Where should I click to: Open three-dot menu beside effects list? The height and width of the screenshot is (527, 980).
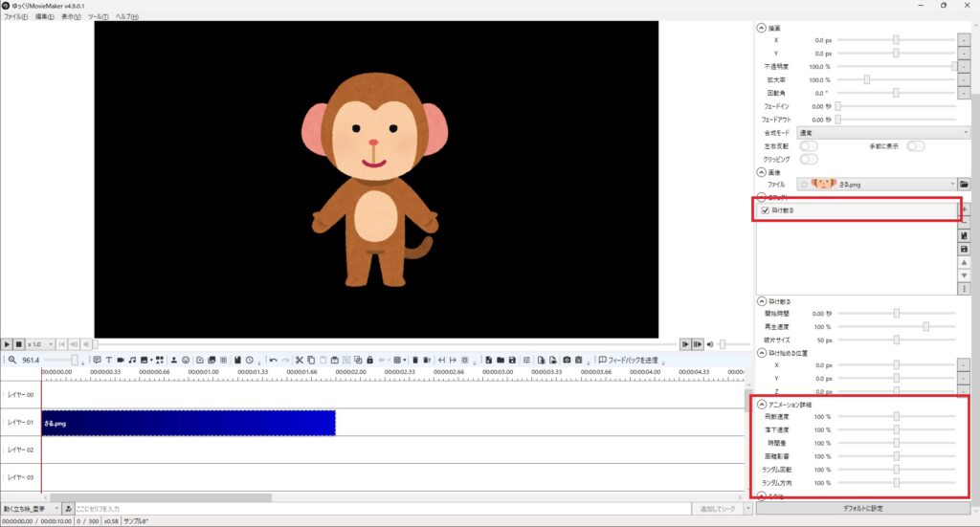[964, 289]
